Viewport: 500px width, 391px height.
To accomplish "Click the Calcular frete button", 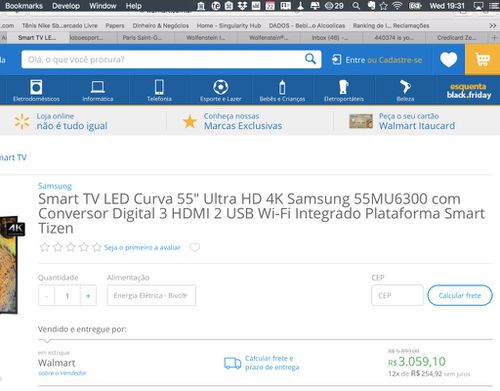I will click(460, 295).
